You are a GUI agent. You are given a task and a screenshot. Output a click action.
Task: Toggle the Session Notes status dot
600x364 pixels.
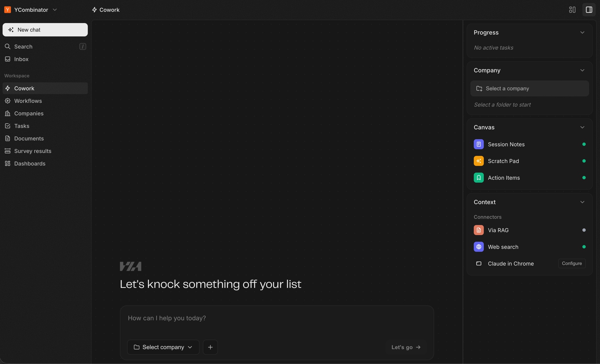click(x=584, y=144)
